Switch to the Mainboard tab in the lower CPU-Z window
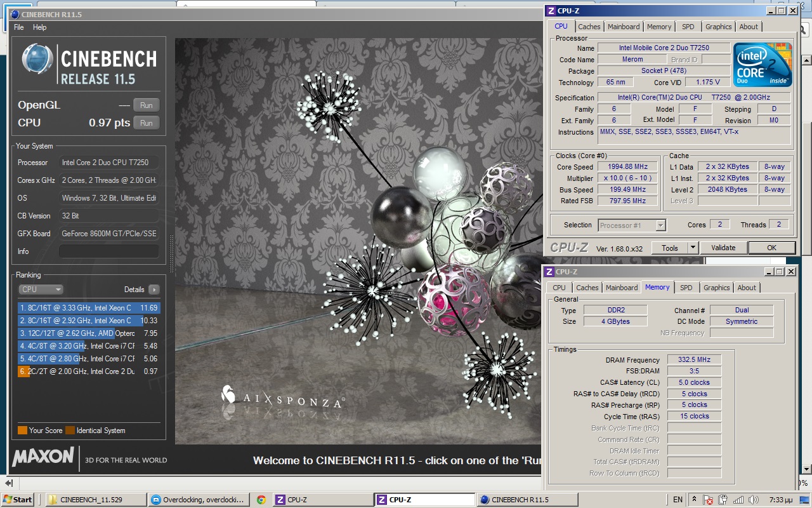Screen dimensions: 812x508 coord(622,288)
